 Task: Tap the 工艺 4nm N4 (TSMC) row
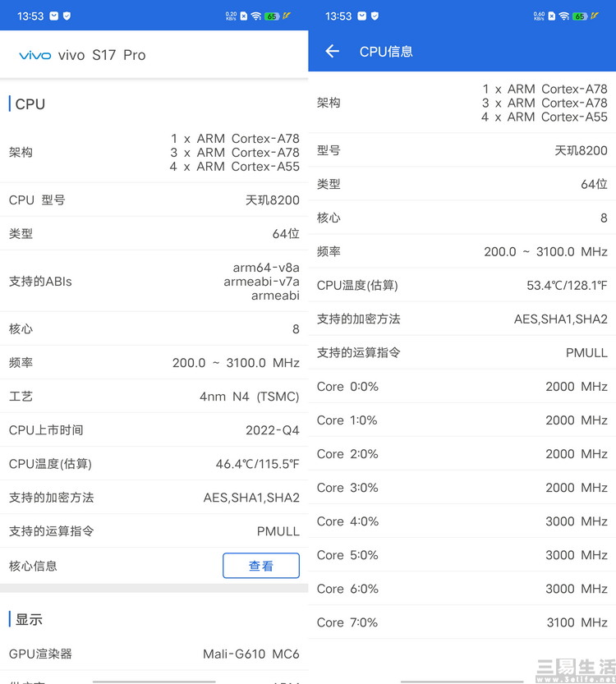coord(154,396)
